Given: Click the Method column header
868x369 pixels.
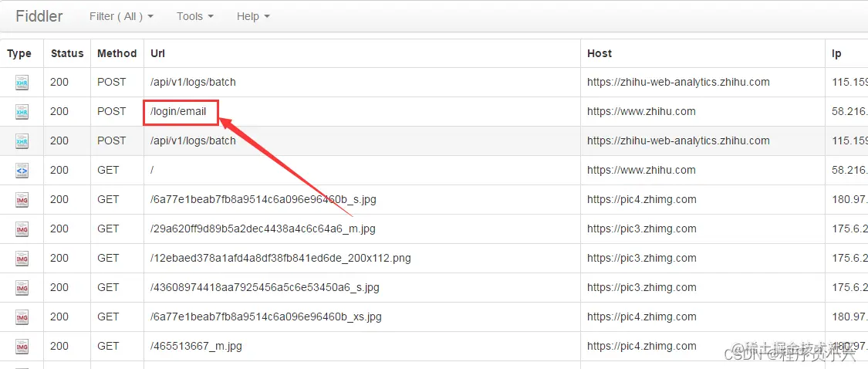Looking at the screenshot, I should pyautogui.click(x=117, y=54).
